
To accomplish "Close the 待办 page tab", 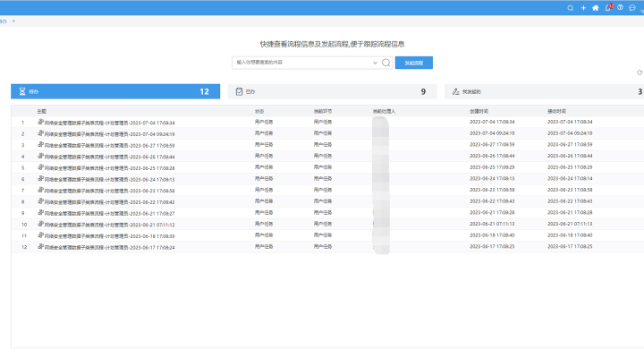I will (x=13, y=21).
